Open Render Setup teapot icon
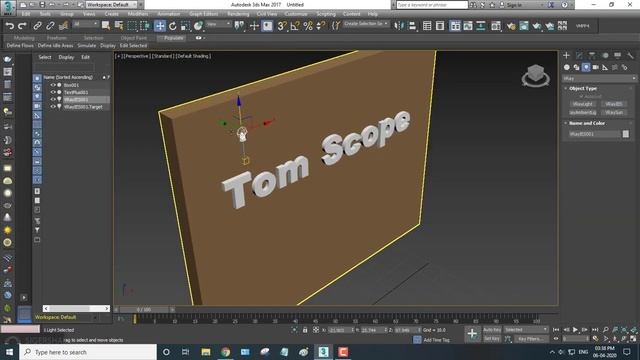This screenshot has height=360, width=640. click(511, 26)
